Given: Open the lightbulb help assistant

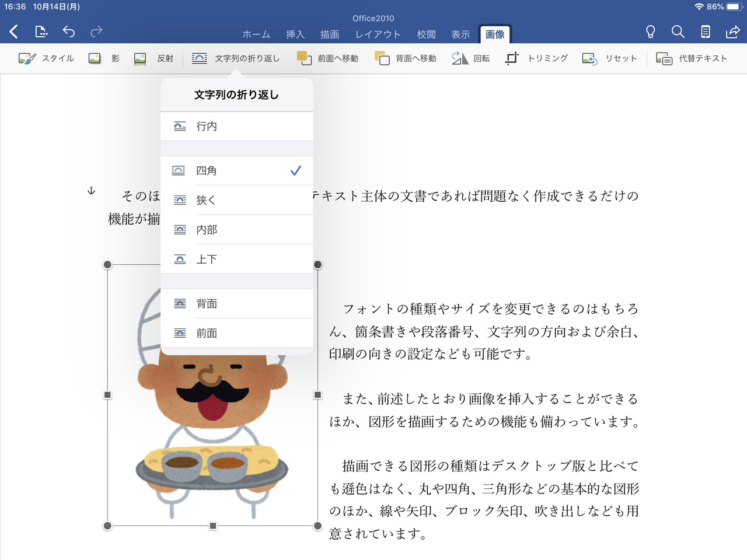Looking at the screenshot, I should point(650,32).
